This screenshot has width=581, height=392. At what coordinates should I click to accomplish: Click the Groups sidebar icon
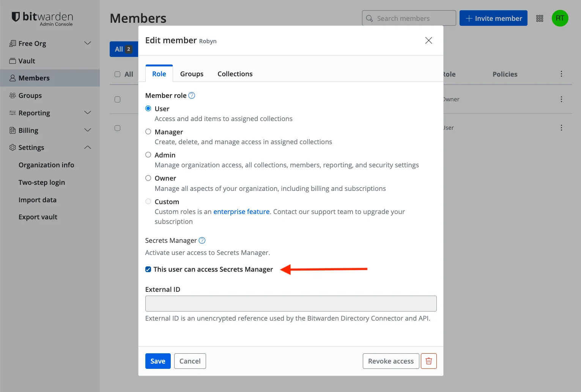coord(12,95)
